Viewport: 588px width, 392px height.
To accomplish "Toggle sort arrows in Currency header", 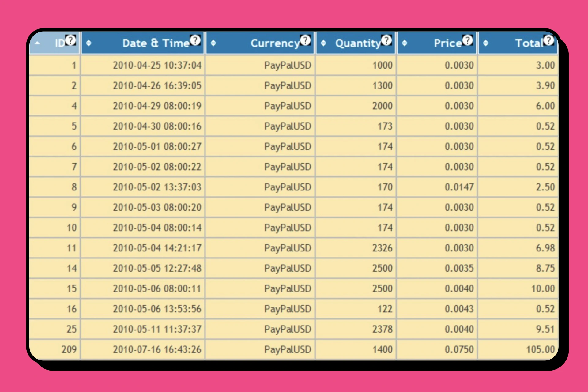I will click(x=213, y=43).
